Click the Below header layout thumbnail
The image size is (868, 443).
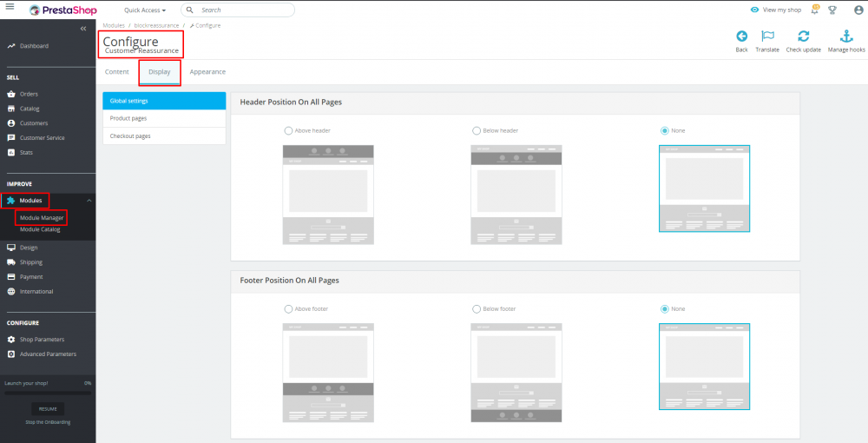tap(516, 195)
